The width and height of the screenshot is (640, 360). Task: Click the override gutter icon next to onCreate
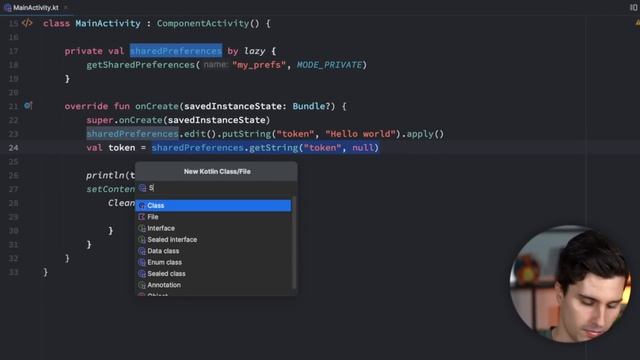(28, 106)
